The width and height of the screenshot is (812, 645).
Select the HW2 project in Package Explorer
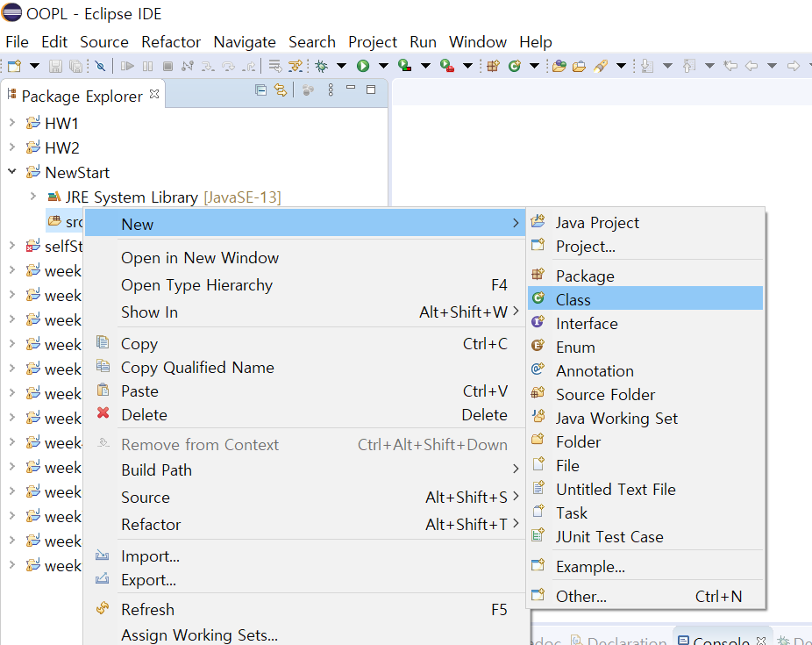click(62, 147)
